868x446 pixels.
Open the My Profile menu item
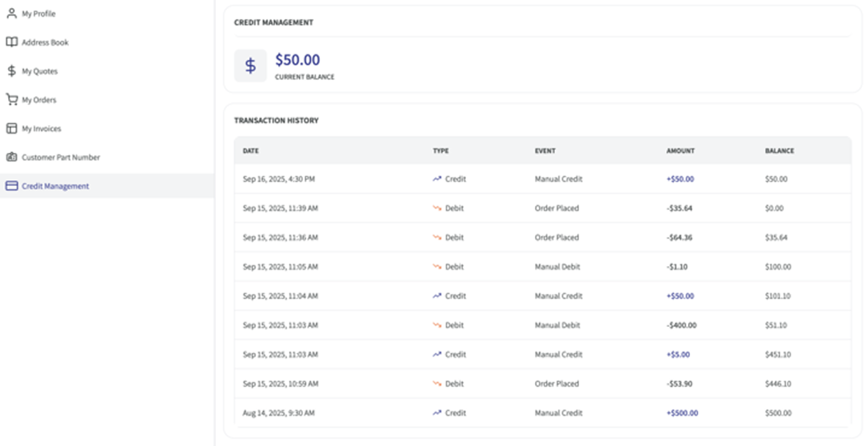38,14
